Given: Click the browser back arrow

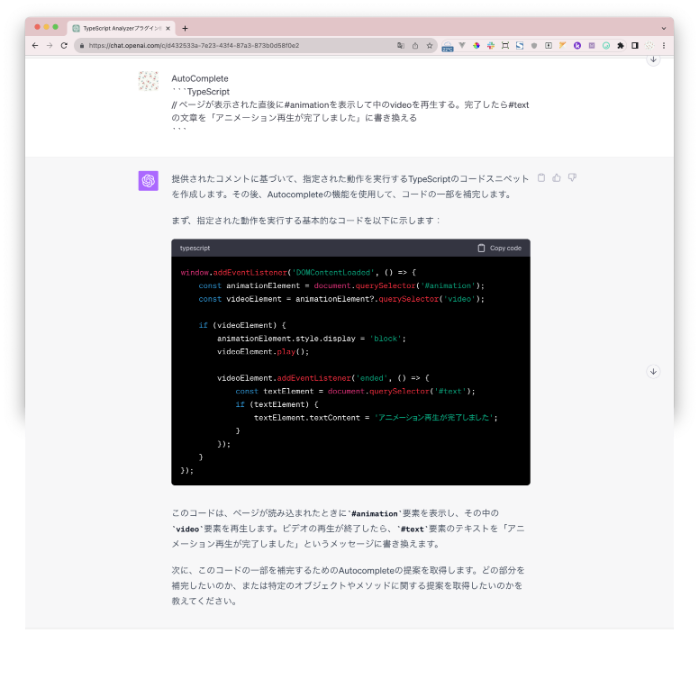Looking at the screenshot, I should 35,45.
